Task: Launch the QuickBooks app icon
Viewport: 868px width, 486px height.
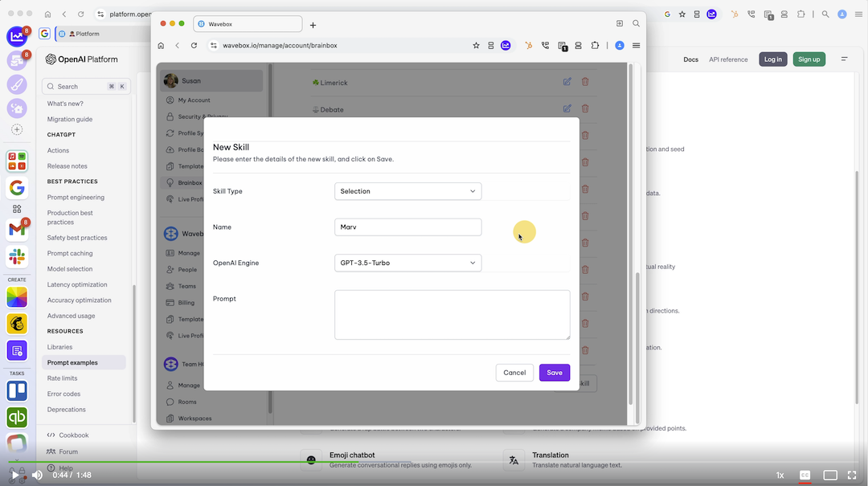Action: pos(17,418)
